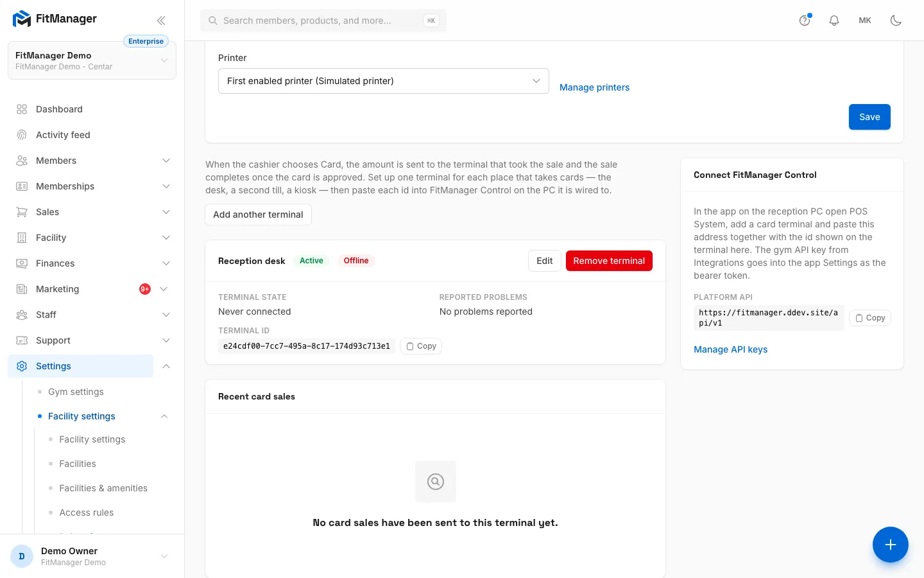Switch to dark mode moon icon
924x578 pixels.
[896, 21]
